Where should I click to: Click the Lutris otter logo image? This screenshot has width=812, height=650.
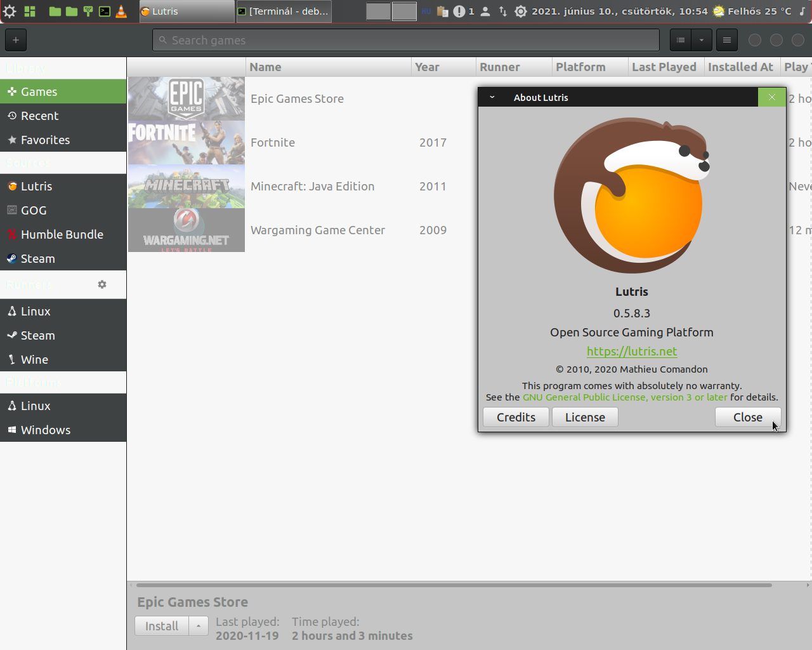click(x=632, y=196)
